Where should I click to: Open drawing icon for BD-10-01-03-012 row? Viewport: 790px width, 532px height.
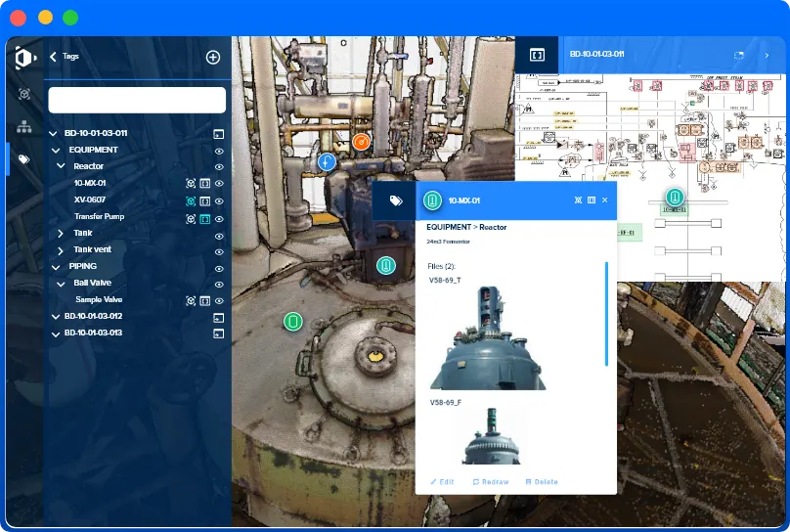(x=219, y=318)
